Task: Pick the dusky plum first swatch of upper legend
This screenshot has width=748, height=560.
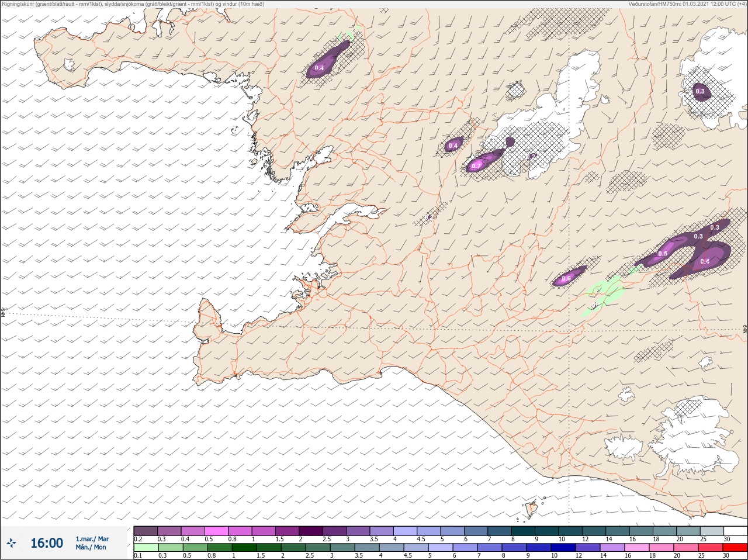Action: tap(146, 531)
